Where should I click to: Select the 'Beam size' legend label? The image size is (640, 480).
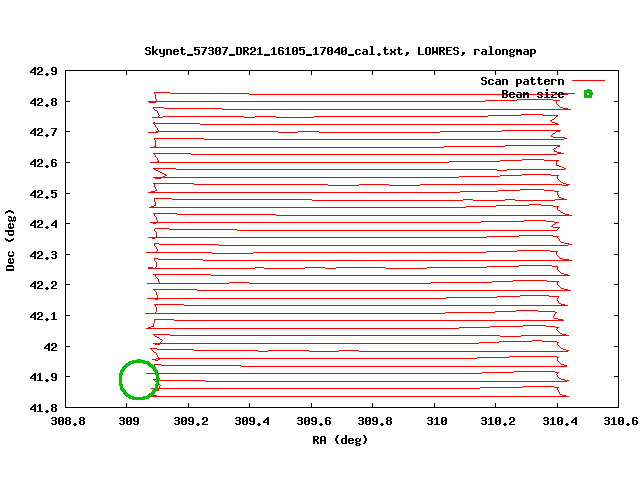(532, 94)
